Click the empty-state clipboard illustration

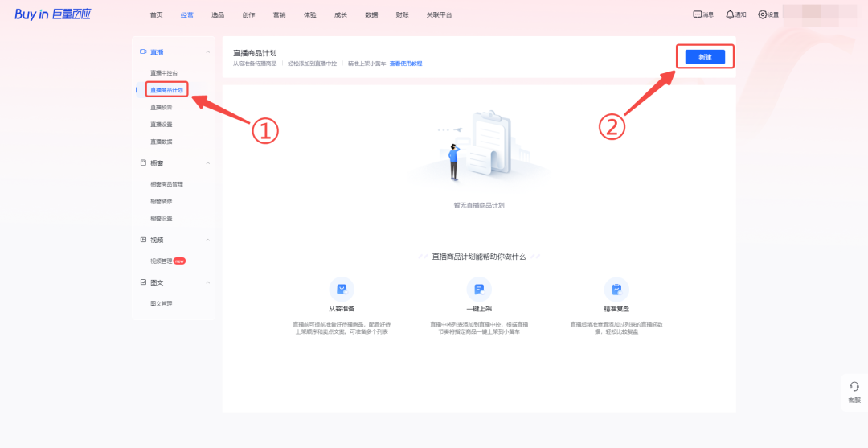tap(479, 148)
